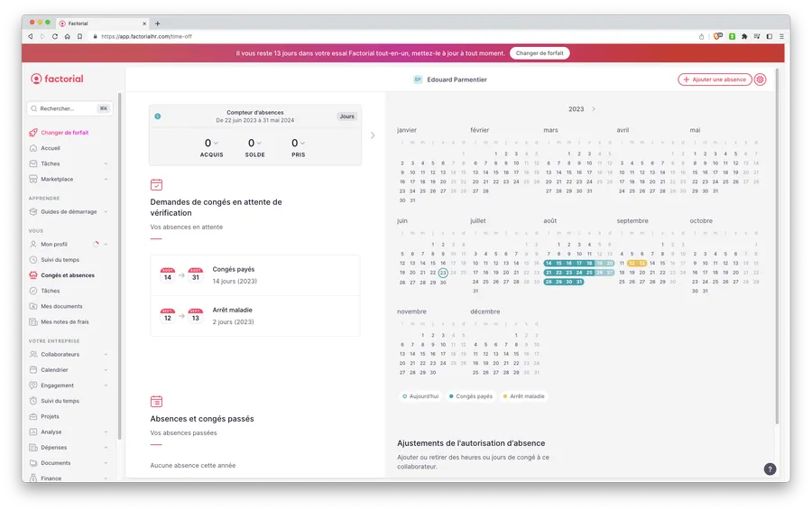812x511 pixels.
Task: Click the Analyse chart icon
Action: 33,432
